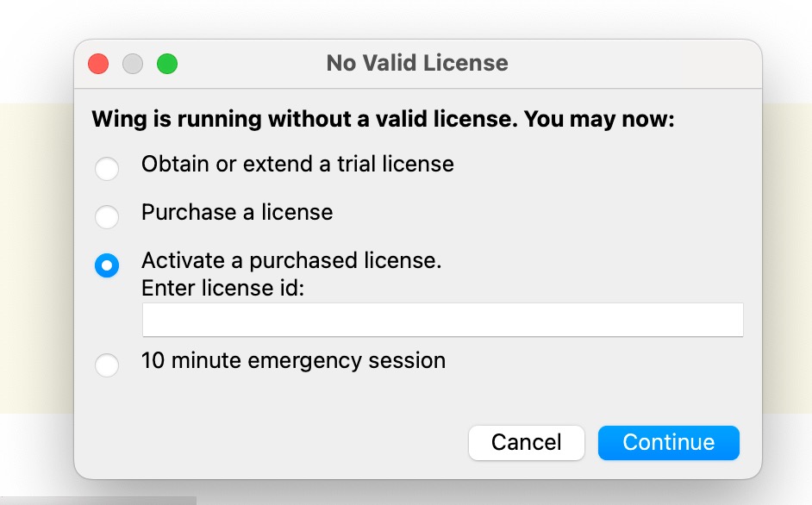Viewport: 812px width, 505px height.
Task: Select the Obtain or extend trial license radio button
Action: [x=107, y=168]
